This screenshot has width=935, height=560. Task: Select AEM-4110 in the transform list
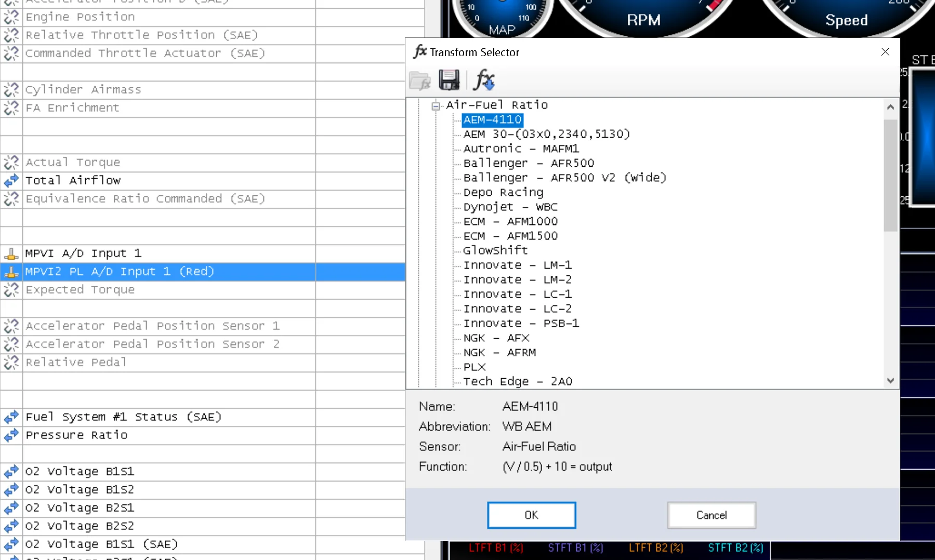(492, 119)
